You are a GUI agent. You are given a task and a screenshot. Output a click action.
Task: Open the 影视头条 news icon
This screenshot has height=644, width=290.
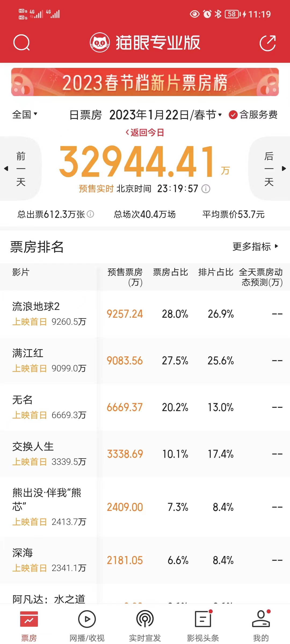tap(203, 619)
